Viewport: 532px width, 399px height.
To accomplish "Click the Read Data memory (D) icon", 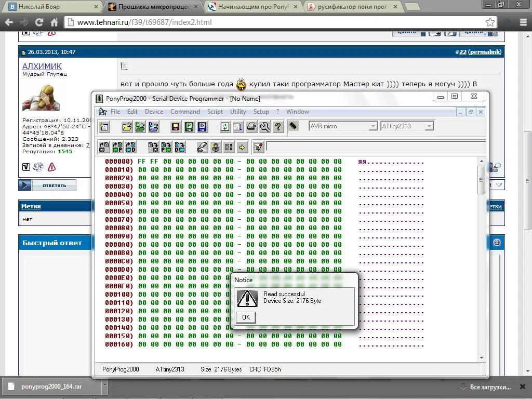I will (x=130, y=147).
